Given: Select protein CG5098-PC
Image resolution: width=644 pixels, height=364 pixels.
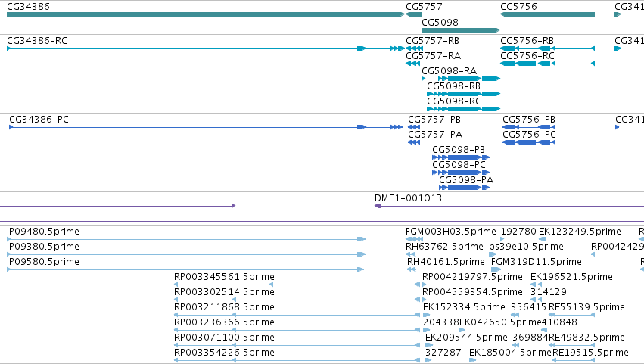Looking at the screenshot, I should point(459,165).
